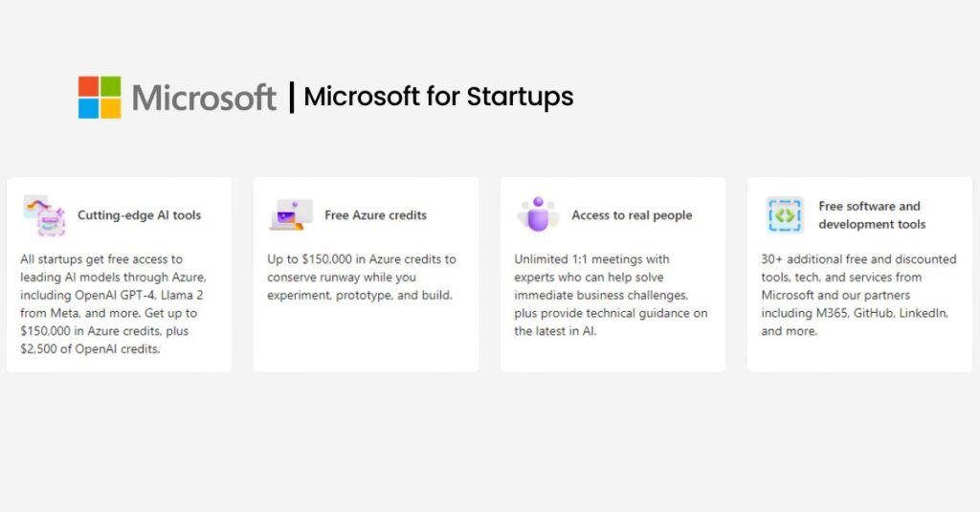980x512 pixels.
Task: Select the Cutting-edge AI tools heading
Action: 140,215
